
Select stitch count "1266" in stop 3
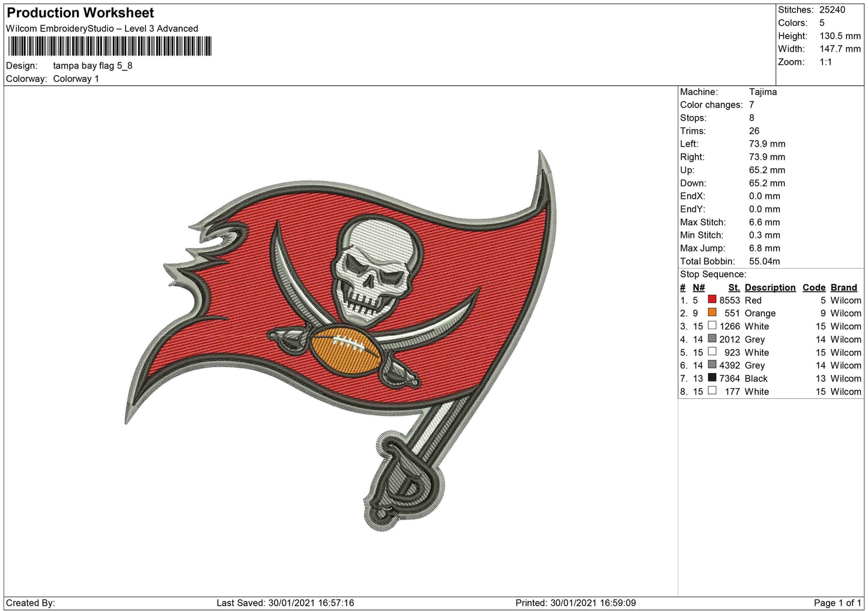[x=730, y=327]
